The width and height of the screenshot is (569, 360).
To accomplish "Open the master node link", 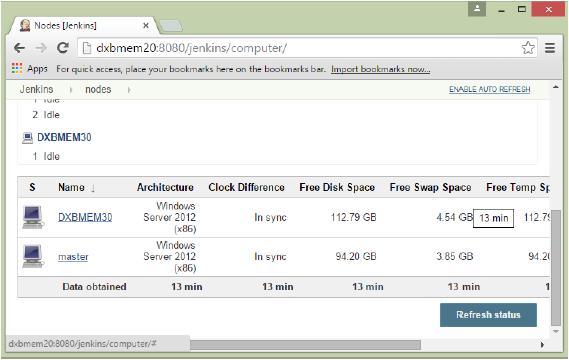I will pyautogui.click(x=73, y=257).
